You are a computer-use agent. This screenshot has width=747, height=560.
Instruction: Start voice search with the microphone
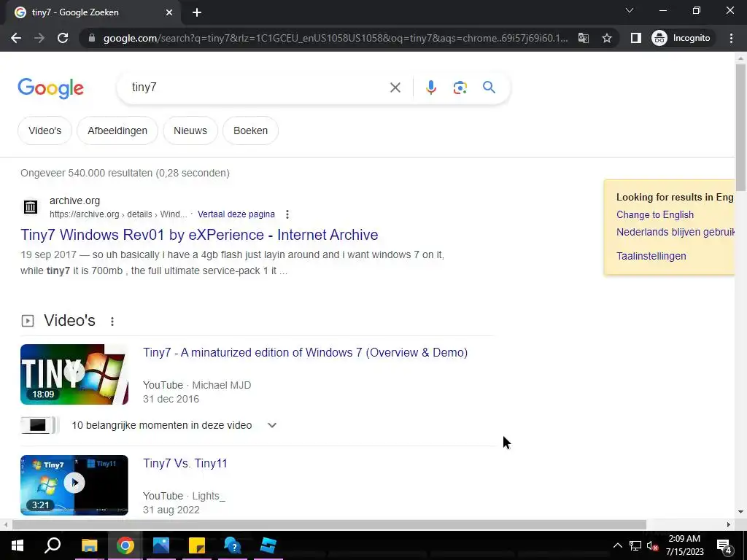[x=430, y=87]
